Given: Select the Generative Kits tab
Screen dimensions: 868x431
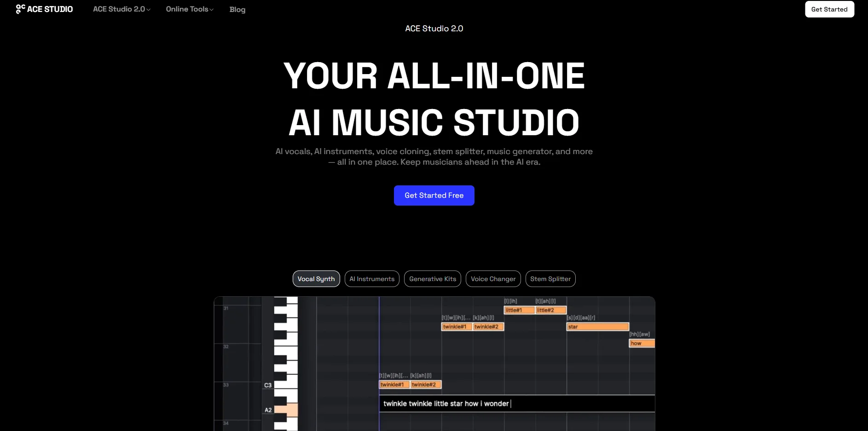Looking at the screenshot, I should click(x=433, y=279).
